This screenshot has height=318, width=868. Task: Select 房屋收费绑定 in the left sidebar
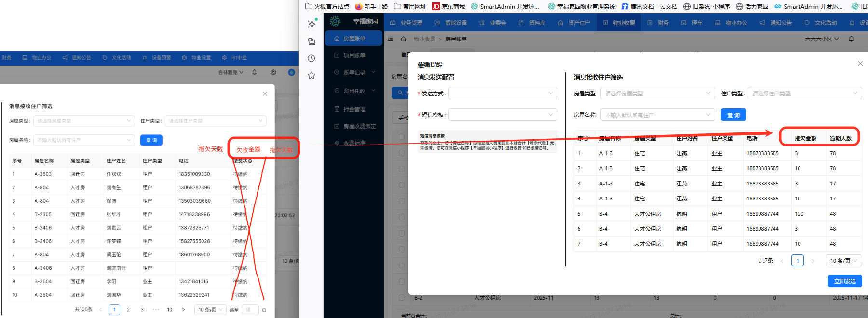[353, 126]
